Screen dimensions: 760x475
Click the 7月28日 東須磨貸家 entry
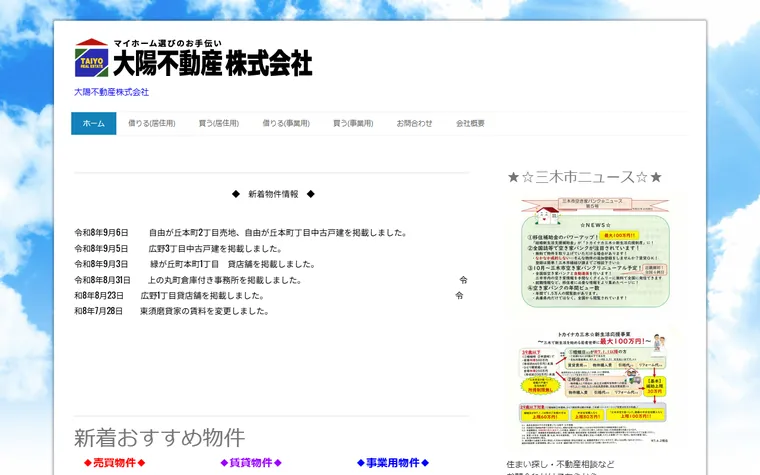[172, 311]
